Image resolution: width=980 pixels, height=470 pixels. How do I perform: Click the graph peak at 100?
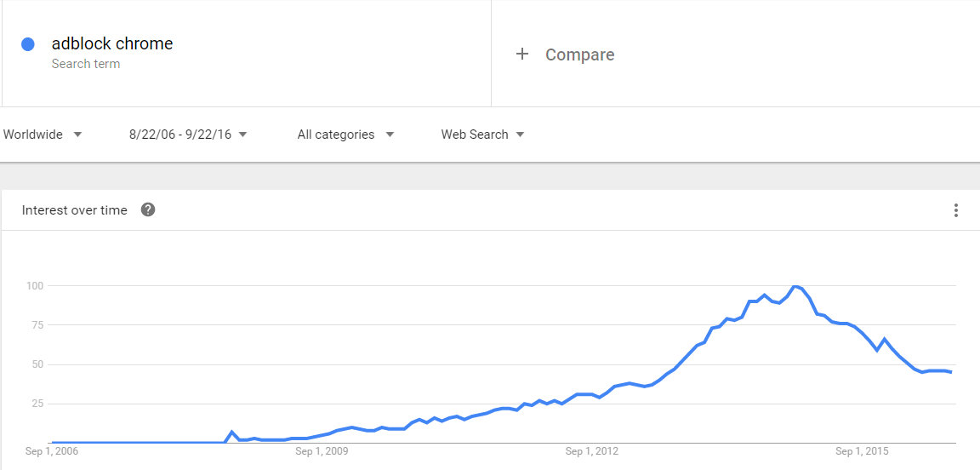point(795,286)
